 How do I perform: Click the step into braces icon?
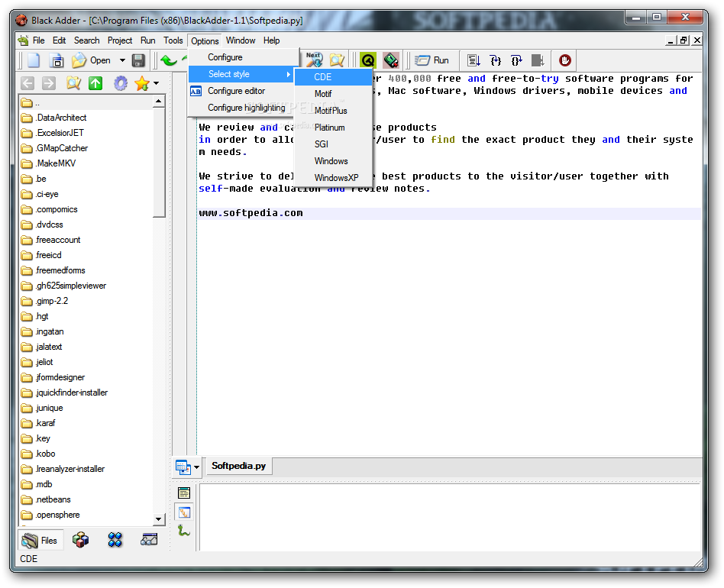495,60
